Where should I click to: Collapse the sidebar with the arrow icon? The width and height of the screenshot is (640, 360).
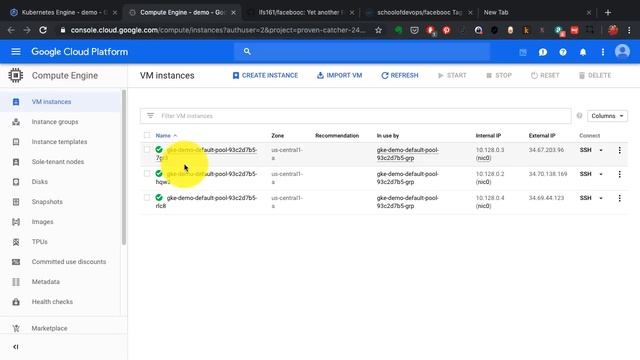[16, 347]
